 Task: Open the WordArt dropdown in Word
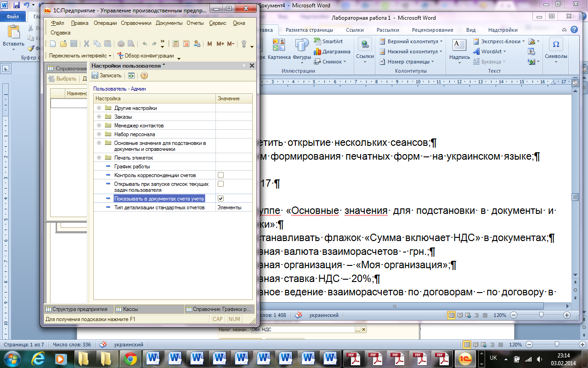click(x=490, y=52)
